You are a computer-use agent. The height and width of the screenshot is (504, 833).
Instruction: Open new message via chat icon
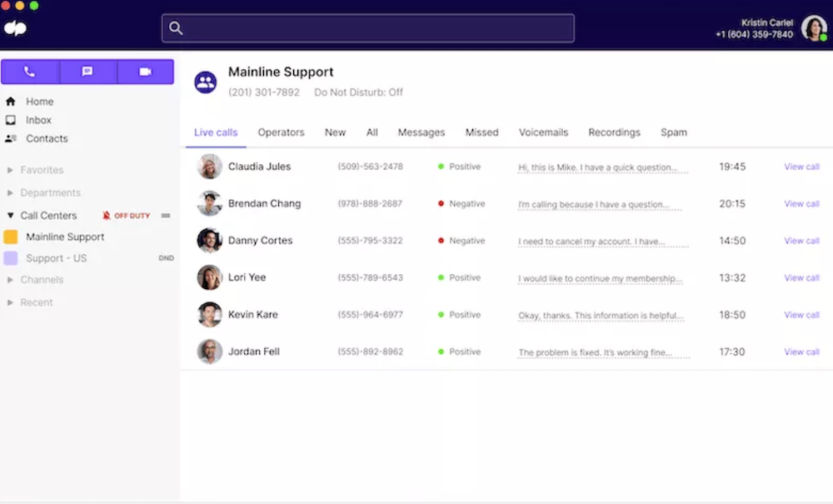pos(87,72)
